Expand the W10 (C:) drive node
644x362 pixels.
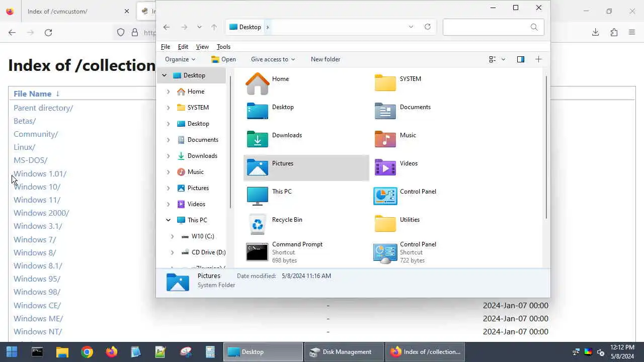pos(172,236)
